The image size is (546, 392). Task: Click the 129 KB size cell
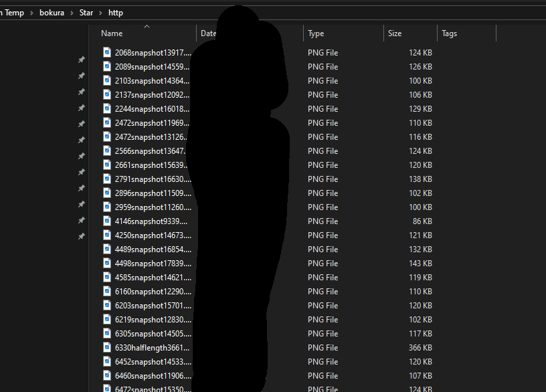[420, 108]
